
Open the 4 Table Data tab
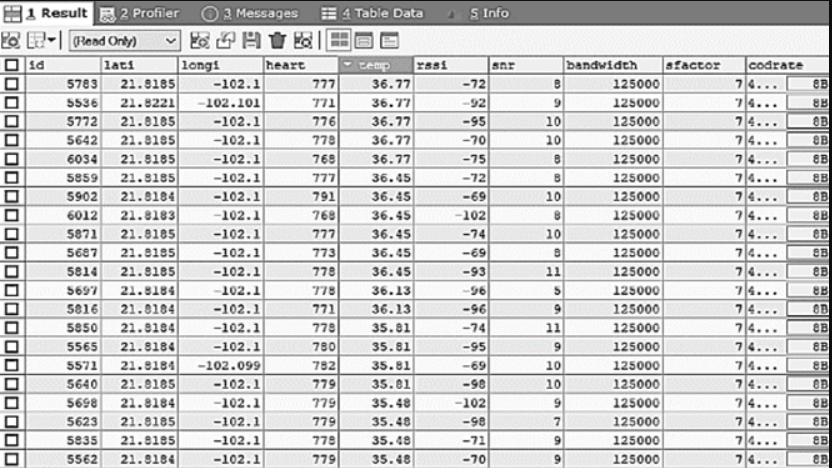click(371, 13)
